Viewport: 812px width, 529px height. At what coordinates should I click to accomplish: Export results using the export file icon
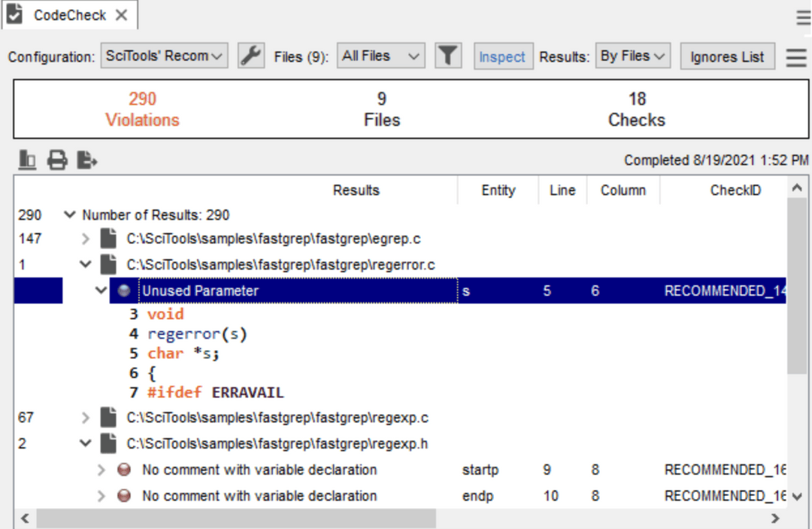click(x=86, y=160)
